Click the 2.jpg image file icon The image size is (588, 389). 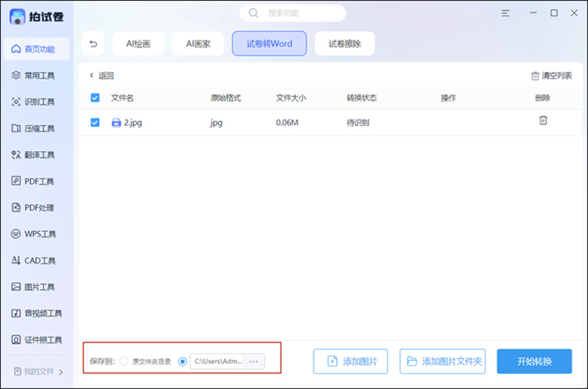tap(117, 123)
